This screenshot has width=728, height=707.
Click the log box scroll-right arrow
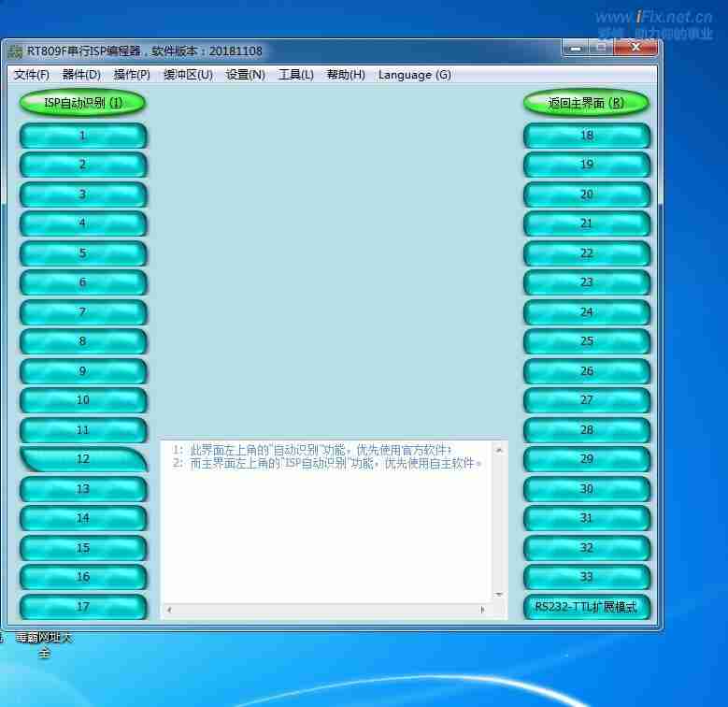pos(482,611)
